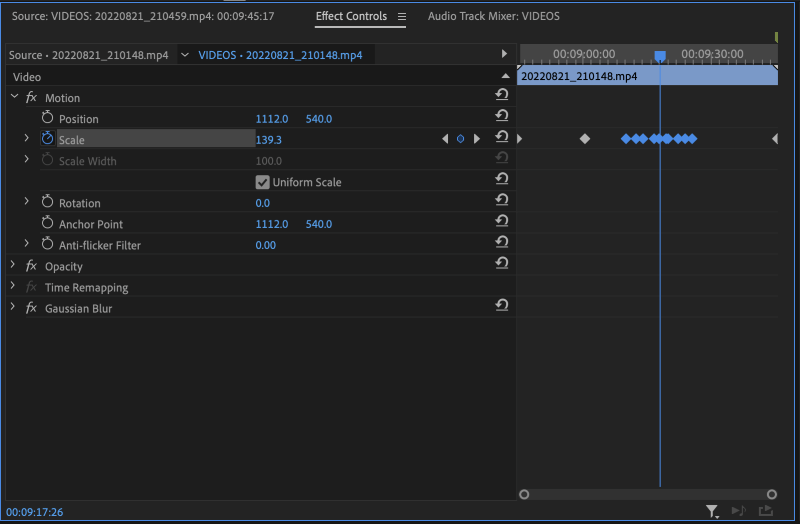Collapse the Motion effect group
This screenshot has width=800, height=524.
14,96
